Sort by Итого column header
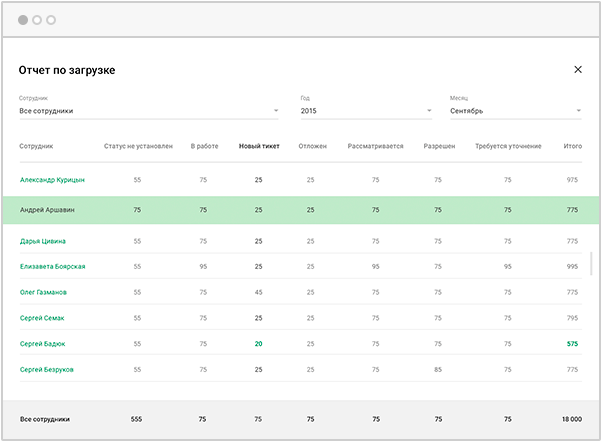The width and height of the screenshot is (604, 442). point(572,146)
